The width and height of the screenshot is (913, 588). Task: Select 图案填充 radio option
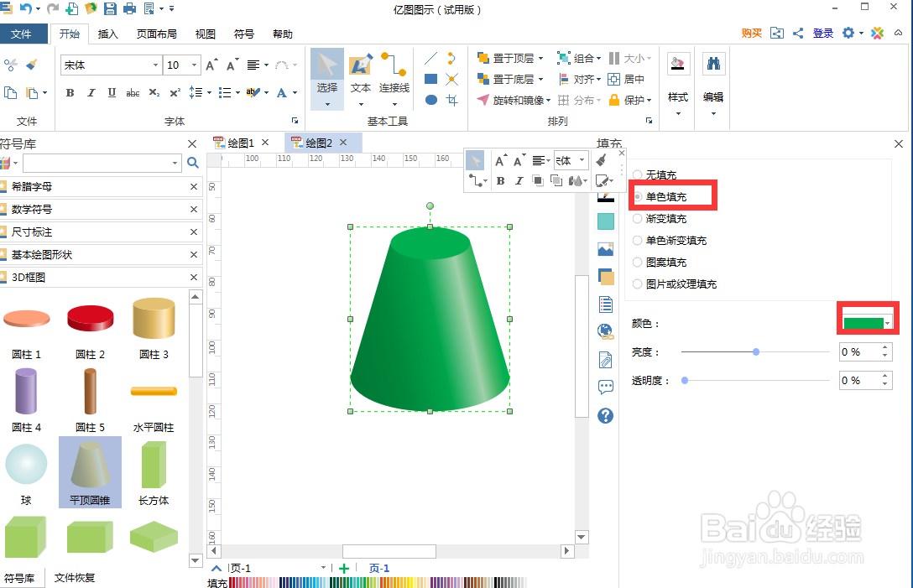click(638, 262)
